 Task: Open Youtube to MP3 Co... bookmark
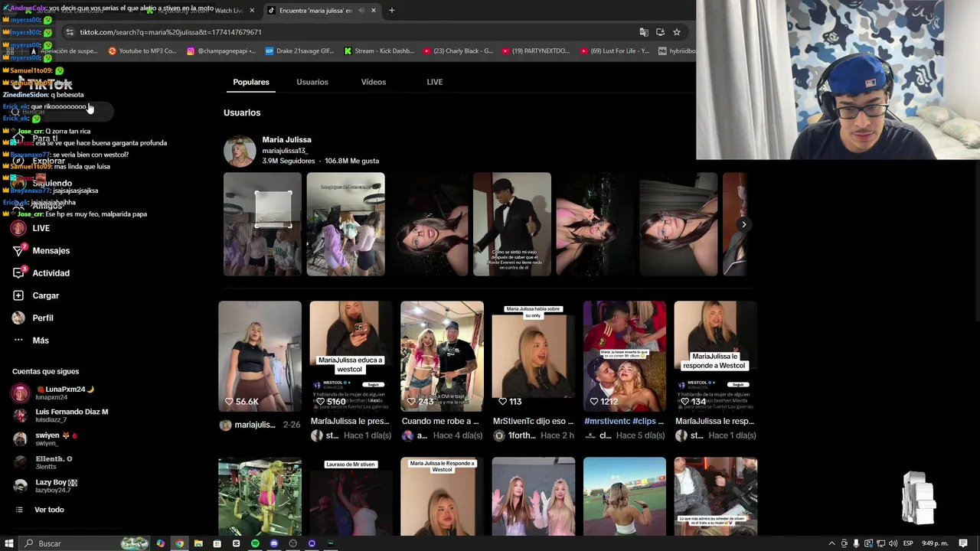pos(142,51)
